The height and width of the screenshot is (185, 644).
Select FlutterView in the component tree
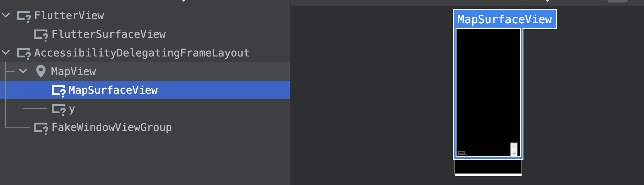[69, 16]
